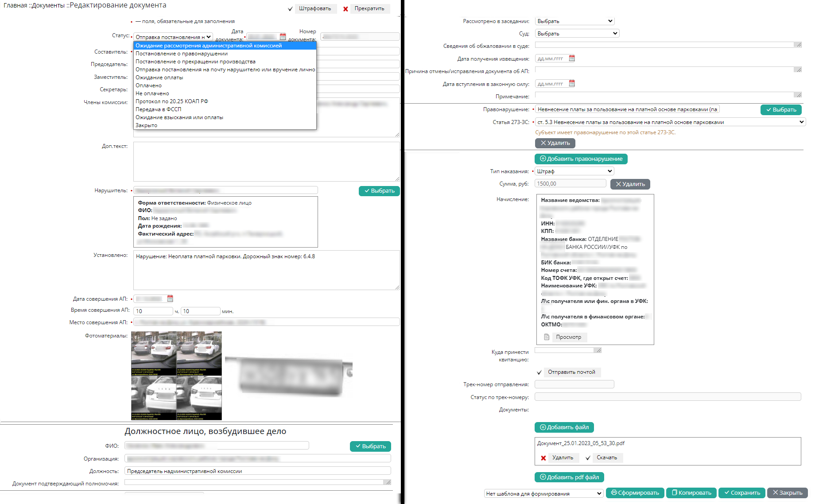Choose 'Закрыто' status from the list
The width and height of the screenshot is (819, 504).
coord(146,125)
